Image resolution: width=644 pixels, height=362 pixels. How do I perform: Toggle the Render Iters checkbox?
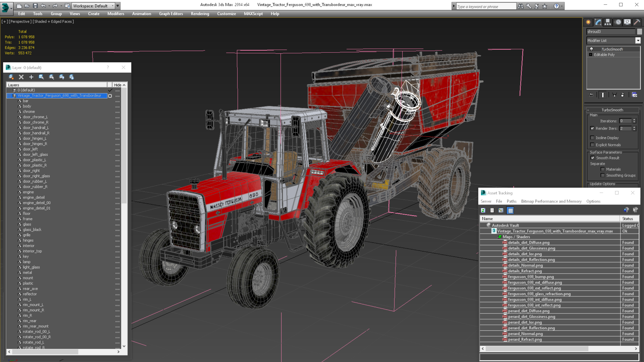click(x=592, y=128)
